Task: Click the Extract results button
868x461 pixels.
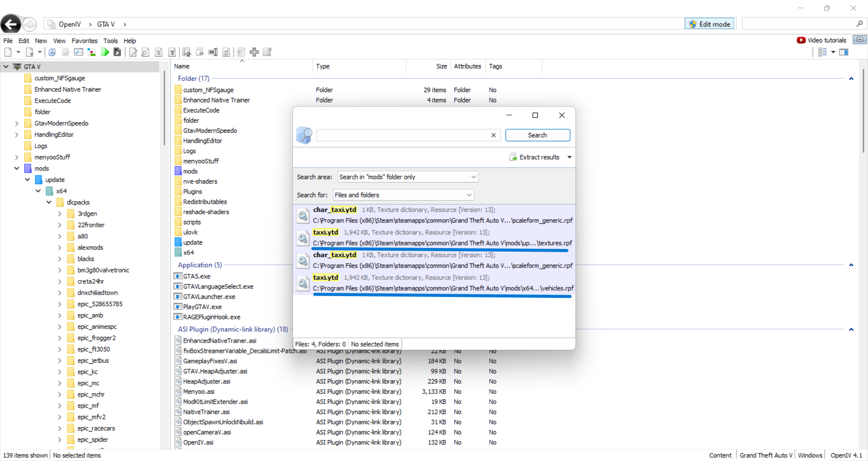Action: pyautogui.click(x=535, y=157)
